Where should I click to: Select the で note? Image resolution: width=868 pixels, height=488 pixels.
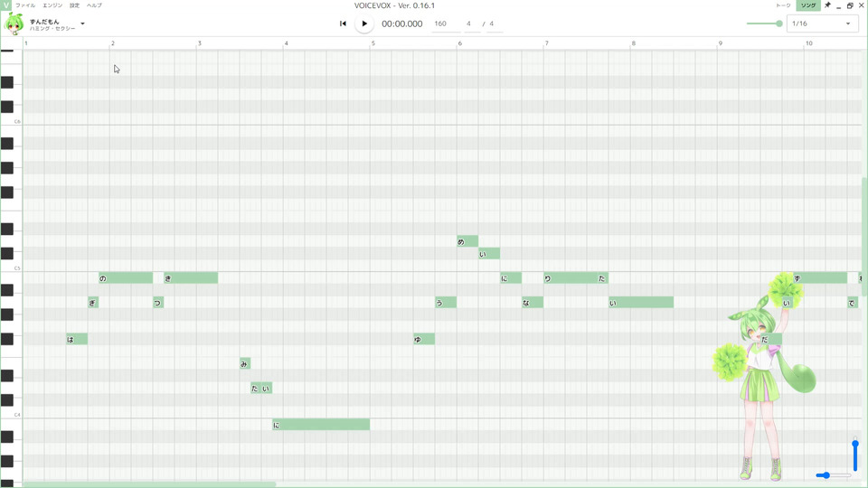pyautogui.click(x=853, y=303)
